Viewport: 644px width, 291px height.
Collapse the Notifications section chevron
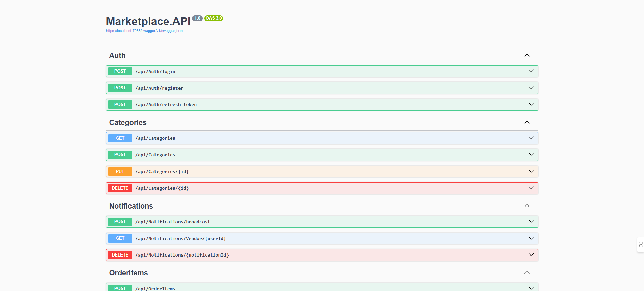[527, 206]
